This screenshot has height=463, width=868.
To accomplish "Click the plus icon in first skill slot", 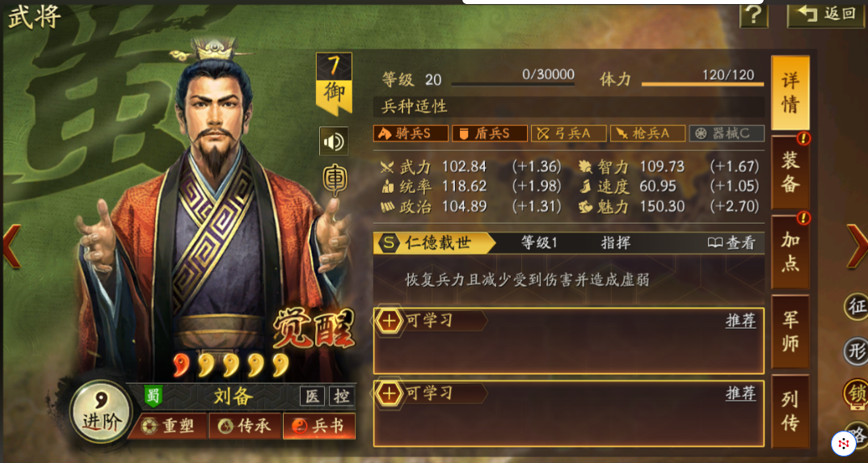I will 390,321.
